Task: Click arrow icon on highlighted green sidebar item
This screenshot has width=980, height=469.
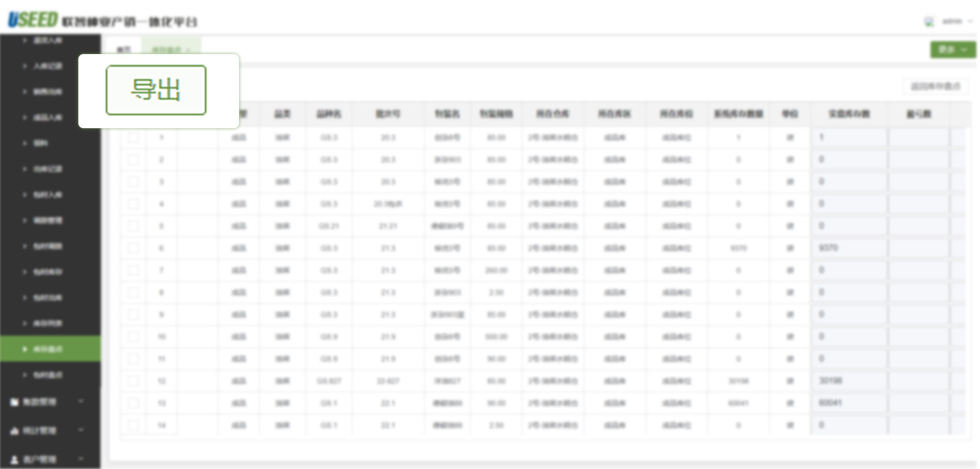Action: [x=24, y=349]
